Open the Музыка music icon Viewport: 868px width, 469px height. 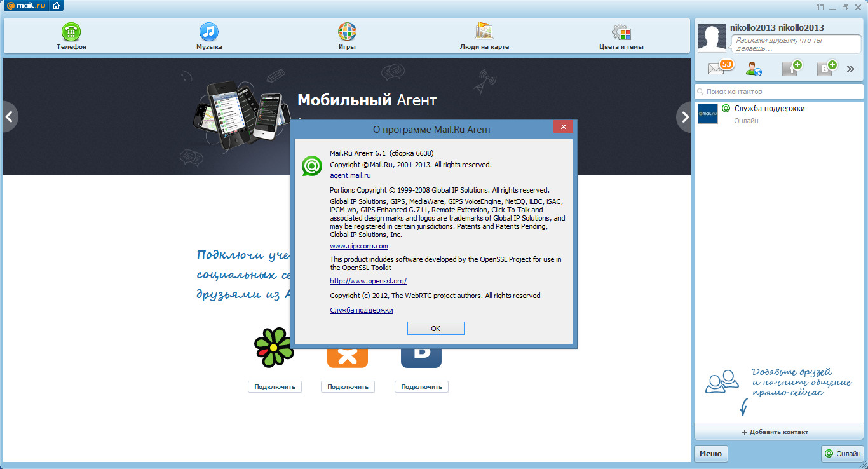click(x=209, y=32)
